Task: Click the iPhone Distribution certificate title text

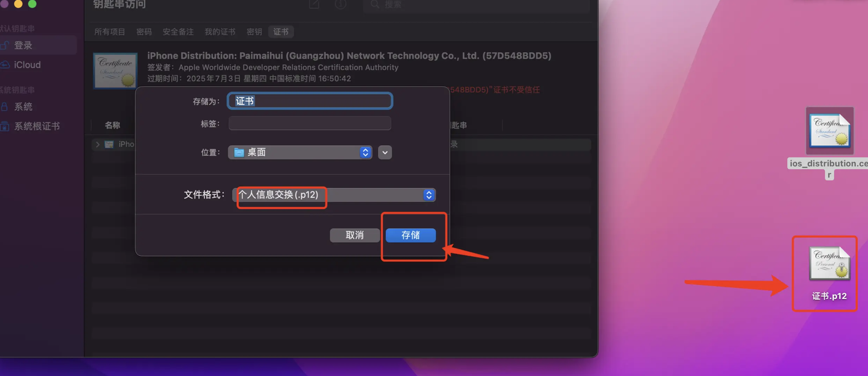Action: 349,55
